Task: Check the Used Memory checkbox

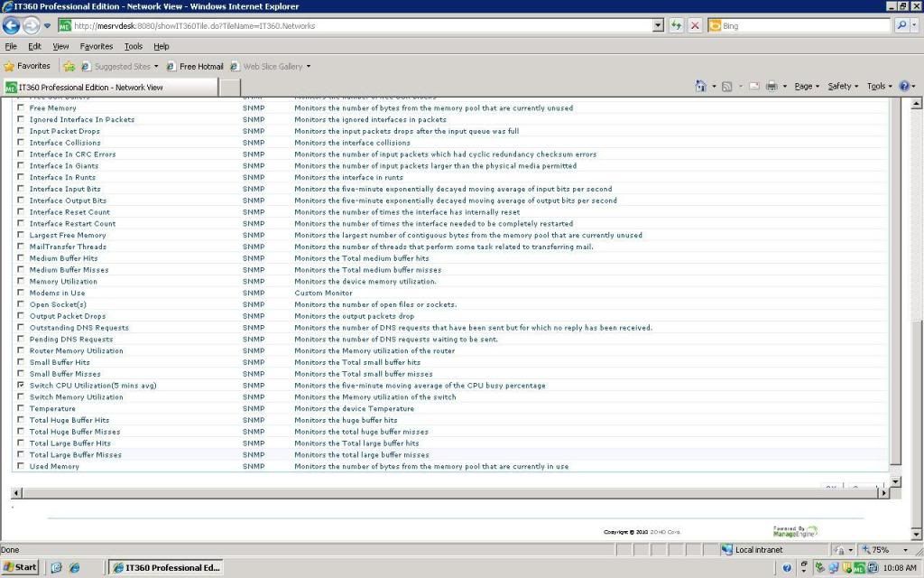Action: click(x=21, y=466)
